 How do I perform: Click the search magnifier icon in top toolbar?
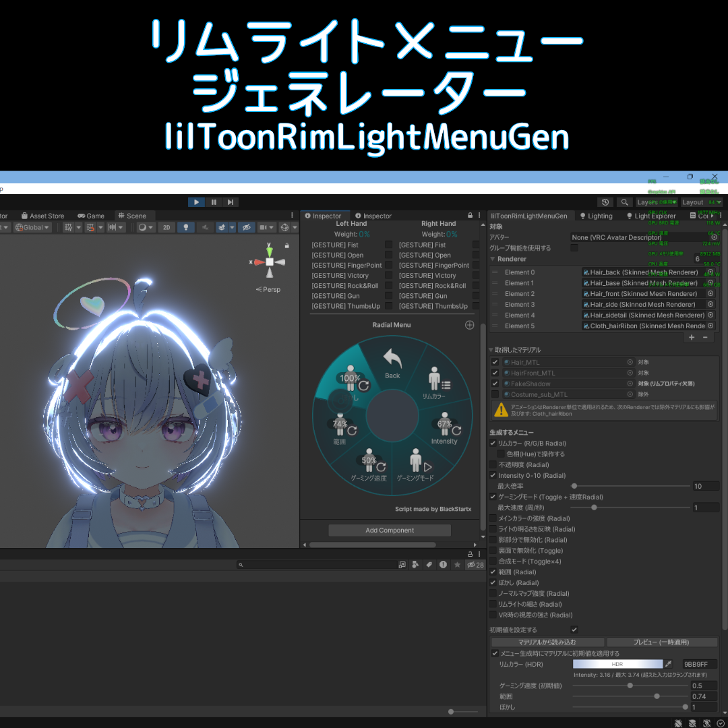[624, 202]
